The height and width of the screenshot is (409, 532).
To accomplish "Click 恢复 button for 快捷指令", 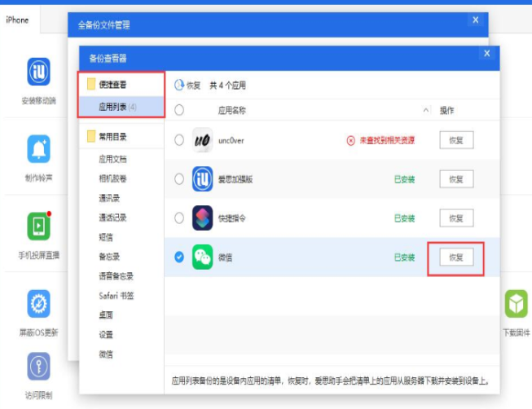I will 456,218.
